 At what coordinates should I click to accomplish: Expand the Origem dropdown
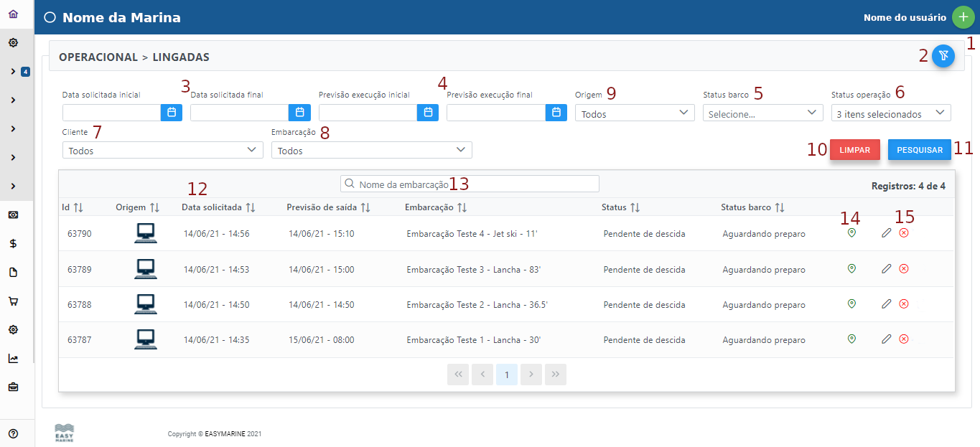coord(634,113)
